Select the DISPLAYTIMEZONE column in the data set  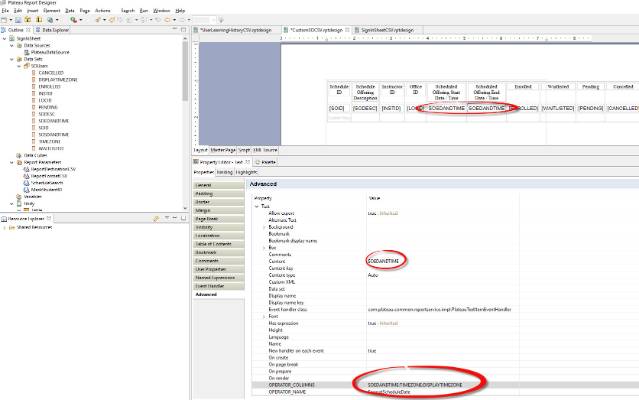pyautogui.click(x=58, y=78)
